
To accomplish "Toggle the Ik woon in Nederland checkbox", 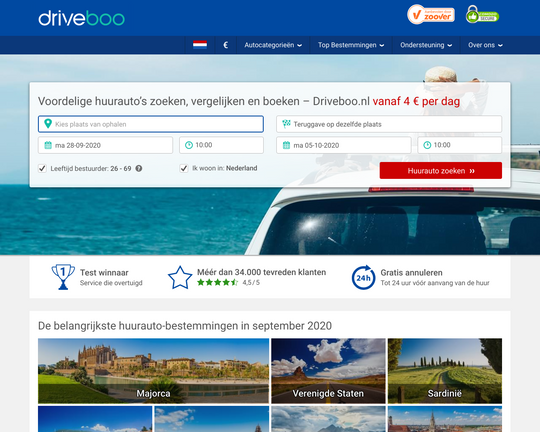I will click(184, 168).
